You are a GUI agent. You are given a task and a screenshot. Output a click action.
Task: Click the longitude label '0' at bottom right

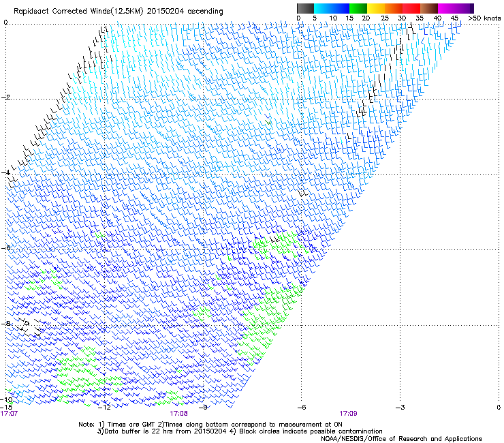point(499,407)
